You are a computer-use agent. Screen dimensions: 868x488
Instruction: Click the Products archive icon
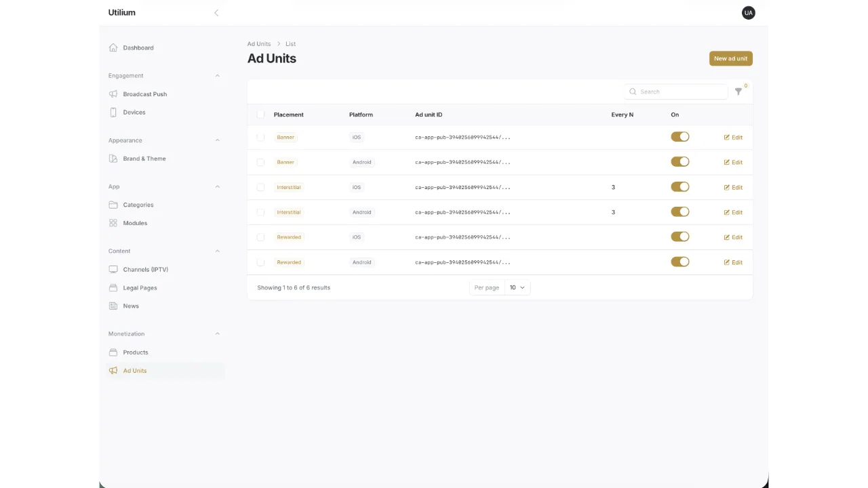[x=113, y=352]
